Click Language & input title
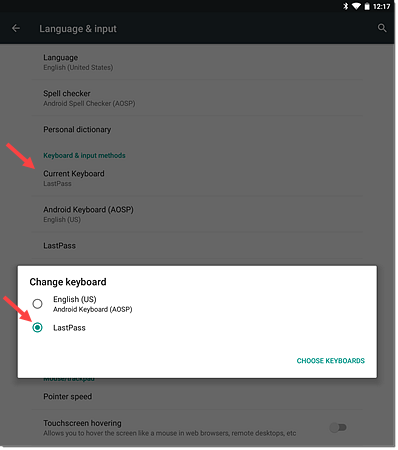The image size is (398, 450). pyautogui.click(x=78, y=29)
